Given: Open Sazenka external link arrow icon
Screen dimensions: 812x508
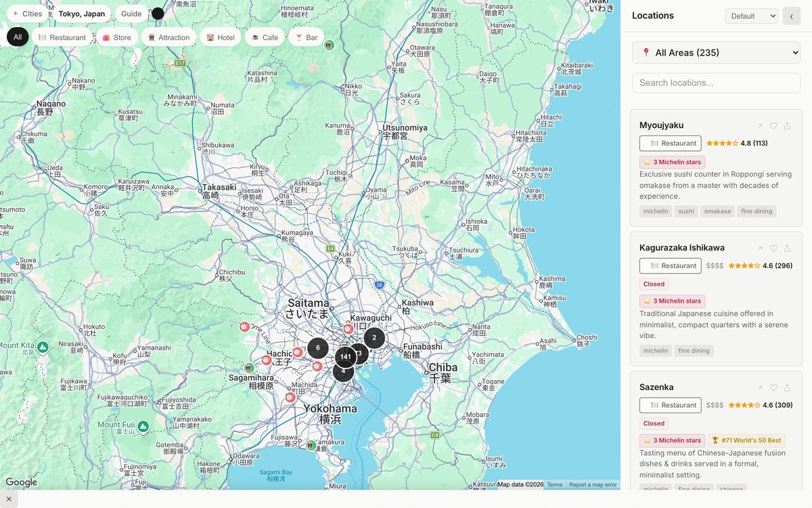Looking at the screenshot, I should (760, 387).
